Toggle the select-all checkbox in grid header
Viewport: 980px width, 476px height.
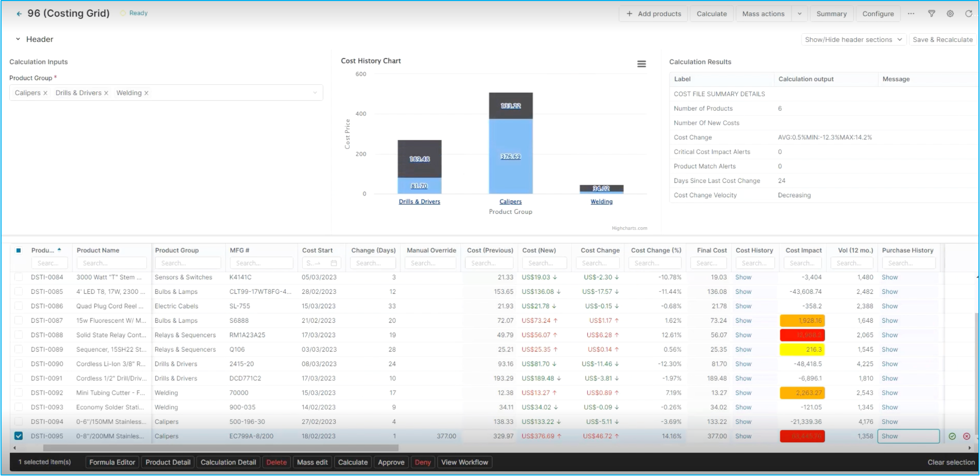point(19,250)
